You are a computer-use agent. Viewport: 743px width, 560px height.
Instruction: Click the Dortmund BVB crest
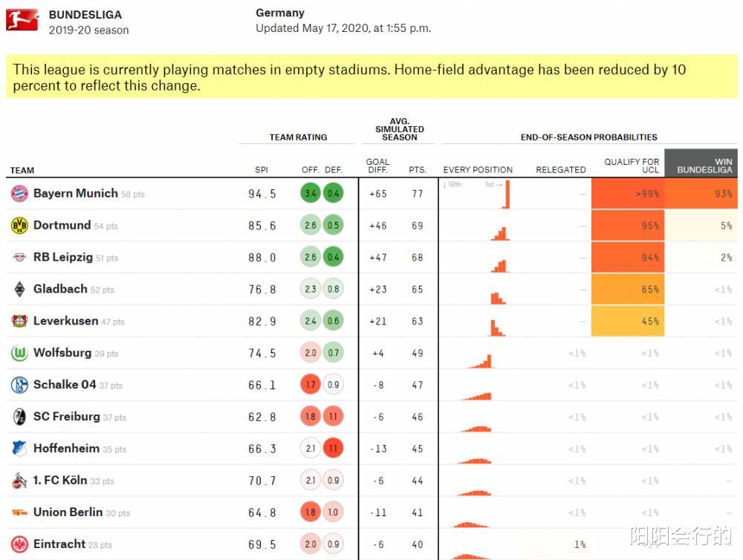tap(19, 226)
